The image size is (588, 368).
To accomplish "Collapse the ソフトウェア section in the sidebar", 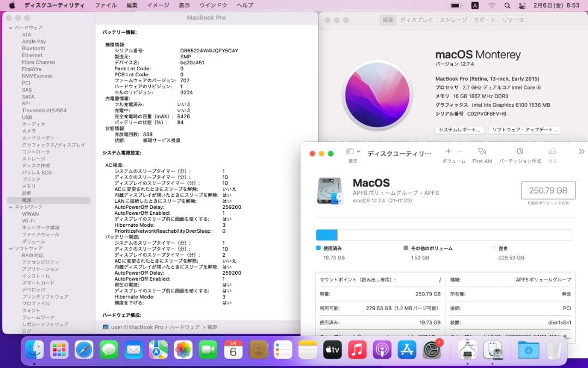I will pyautogui.click(x=9, y=248).
